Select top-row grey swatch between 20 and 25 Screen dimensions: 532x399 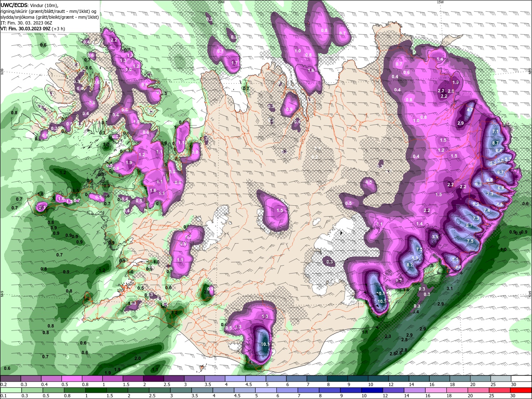tap(480, 379)
